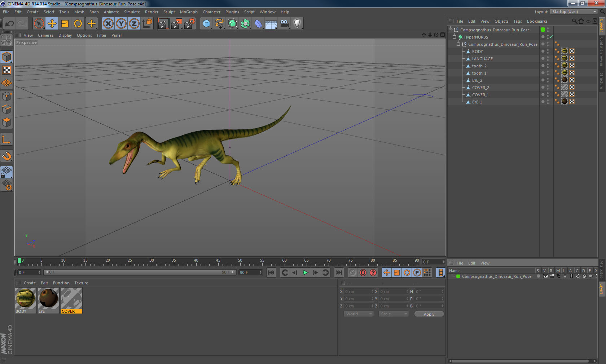Open the Cameras viewport menu
The height and width of the screenshot is (364, 606).
coord(45,35)
